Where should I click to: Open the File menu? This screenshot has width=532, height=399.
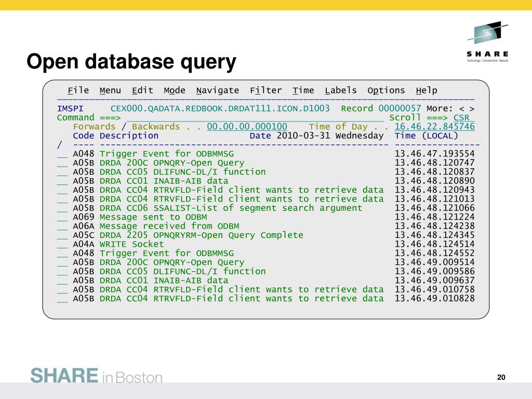(x=78, y=90)
